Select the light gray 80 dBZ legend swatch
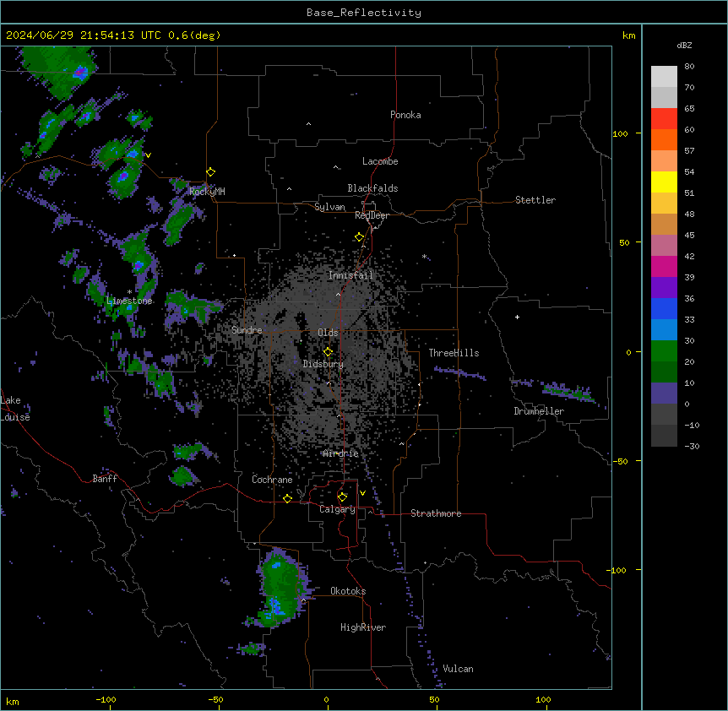The image size is (728, 711). point(664,76)
